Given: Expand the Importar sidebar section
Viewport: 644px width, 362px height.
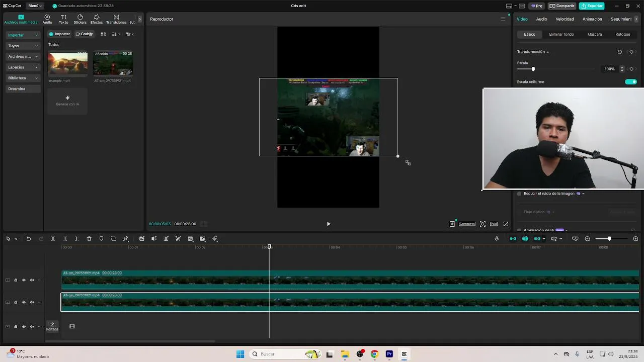Looking at the screenshot, I should (23, 35).
